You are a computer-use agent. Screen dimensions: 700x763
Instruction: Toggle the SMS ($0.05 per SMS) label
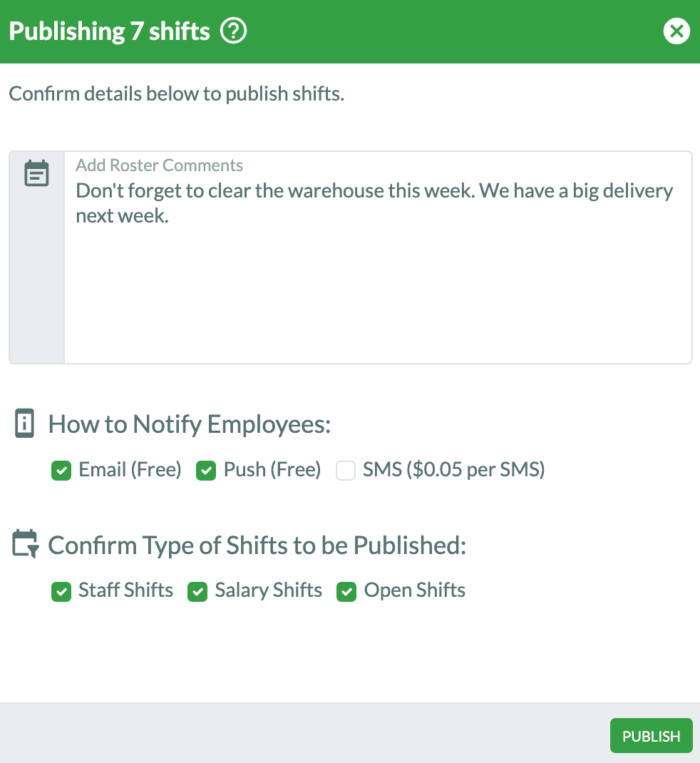tap(454, 469)
